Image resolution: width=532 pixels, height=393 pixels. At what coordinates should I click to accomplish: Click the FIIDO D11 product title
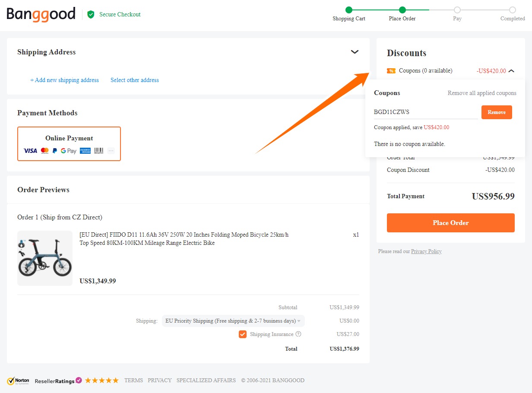tap(184, 239)
